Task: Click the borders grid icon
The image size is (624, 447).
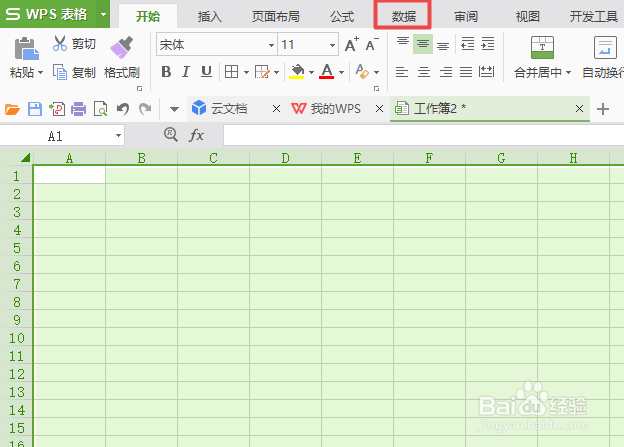Action: click(x=232, y=72)
